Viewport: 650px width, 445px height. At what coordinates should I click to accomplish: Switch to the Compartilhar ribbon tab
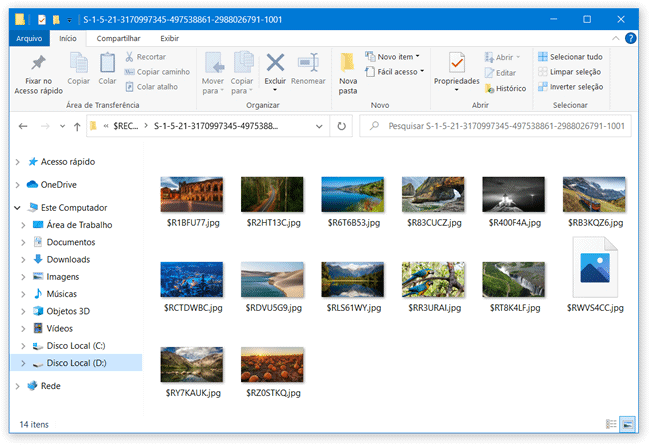click(118, 38)
